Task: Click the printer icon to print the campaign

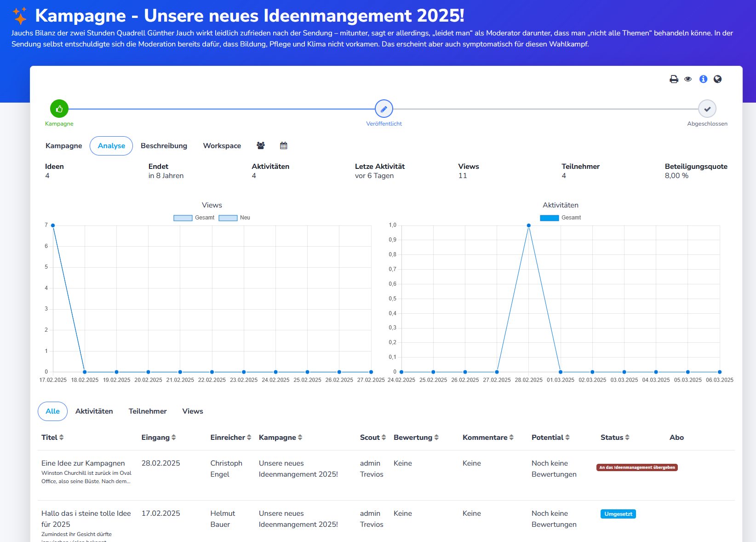Action: click(674, 79)
